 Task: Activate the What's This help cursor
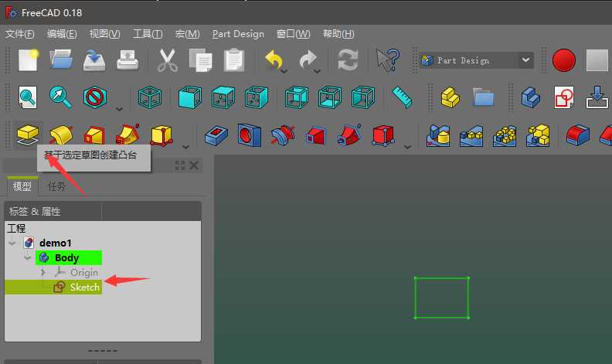(x=388, y=60)
